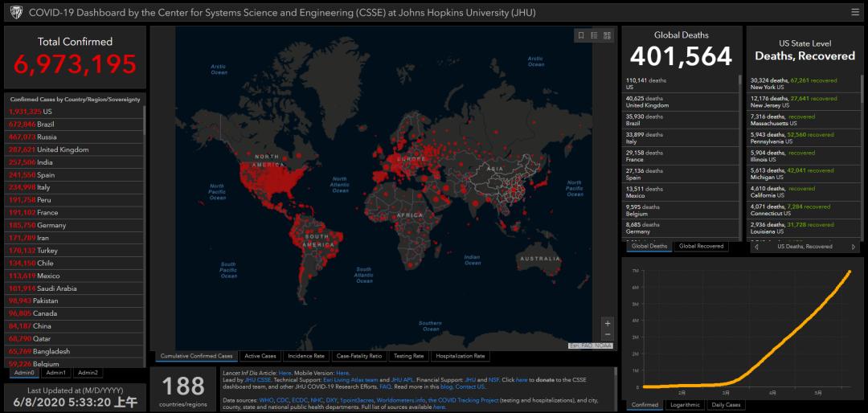This screenshot has width=868, height=413.
Task: Open the basemap gallery grid icon
Action: click(608, 35)
